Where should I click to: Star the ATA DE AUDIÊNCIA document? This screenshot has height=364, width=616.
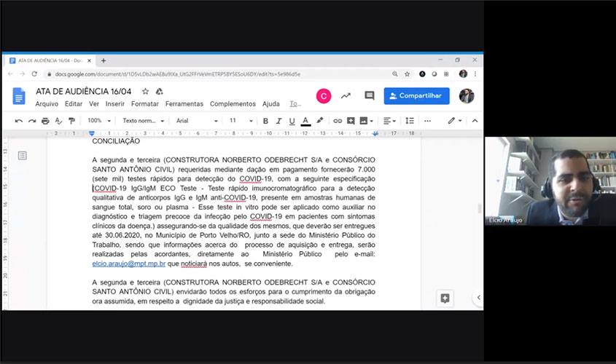click(x=145, y=92)
